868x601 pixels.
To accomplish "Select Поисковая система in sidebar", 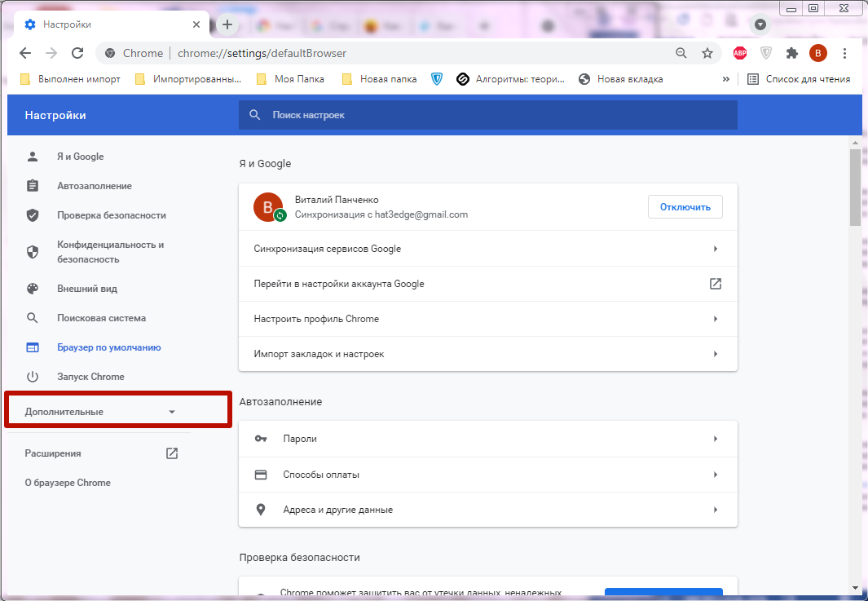I will (101, 318).
